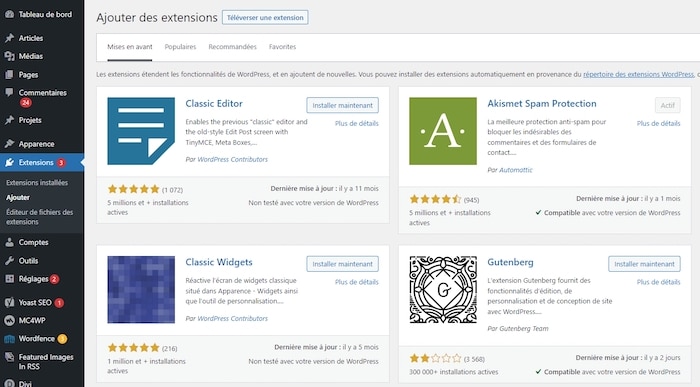Open the Classic Widgets title link

[219, 262]
